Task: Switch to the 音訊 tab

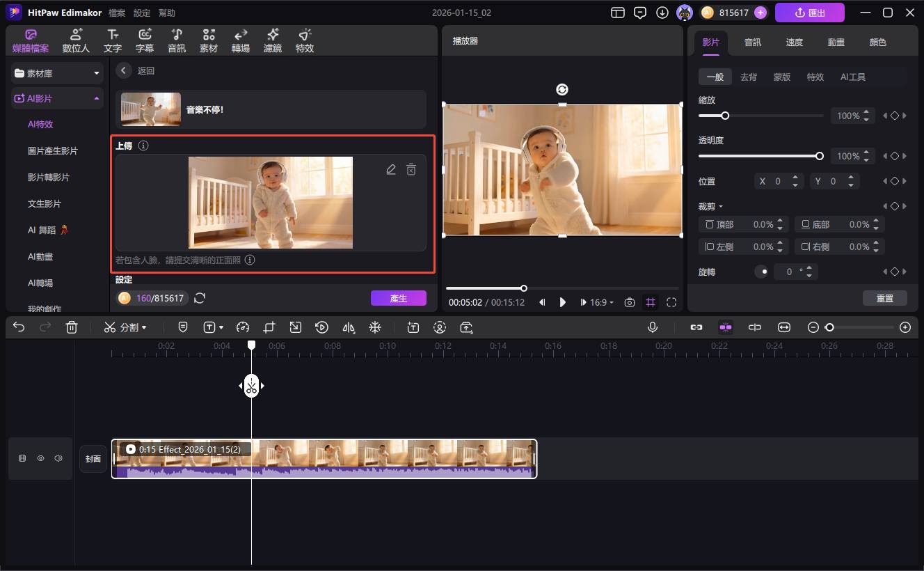Action: 753,42
